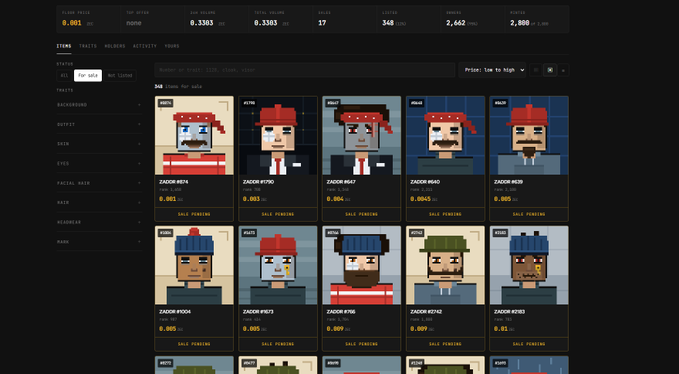Open the ZADDR #1790 red cap suit artwork
Viewport: 679px width, 374px height.
pyautogui.click(x=278, y=135)
